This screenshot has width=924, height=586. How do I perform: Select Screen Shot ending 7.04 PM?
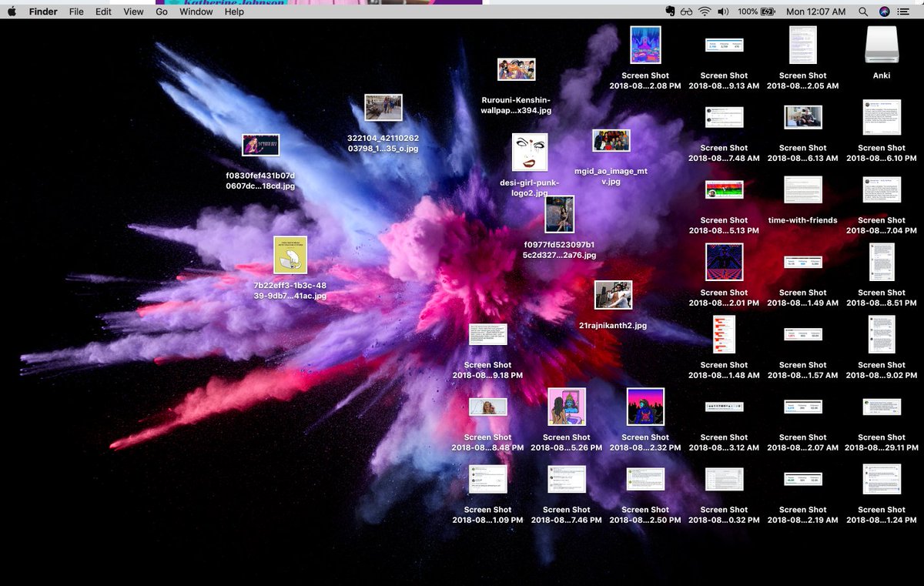pyautogui.click(x=882, y=189)
